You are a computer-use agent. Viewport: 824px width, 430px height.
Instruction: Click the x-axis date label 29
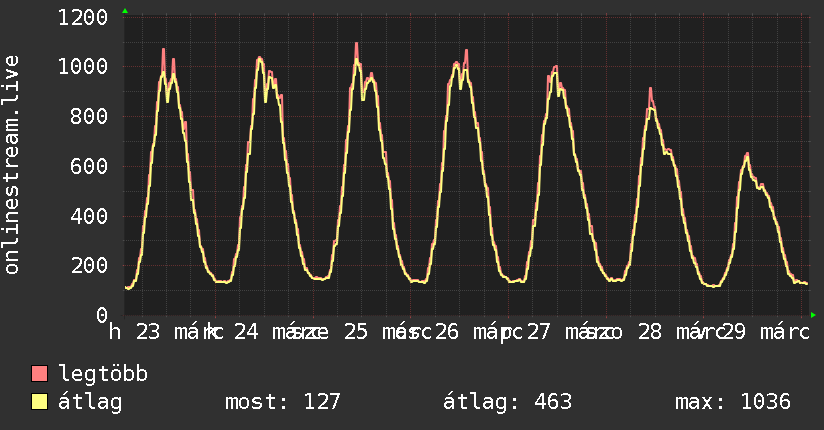tap(734, 332)
